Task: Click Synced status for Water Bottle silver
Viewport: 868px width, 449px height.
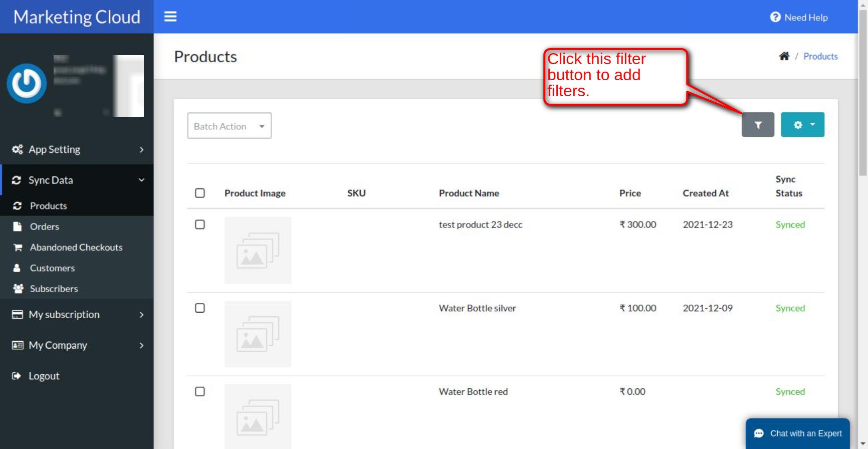Action: (x=790, y=308)
